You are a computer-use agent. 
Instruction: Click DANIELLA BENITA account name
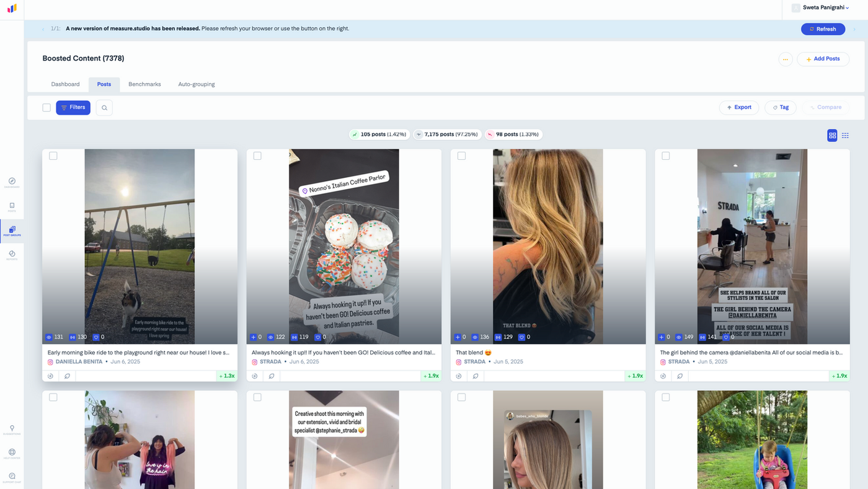pos(79,362)
